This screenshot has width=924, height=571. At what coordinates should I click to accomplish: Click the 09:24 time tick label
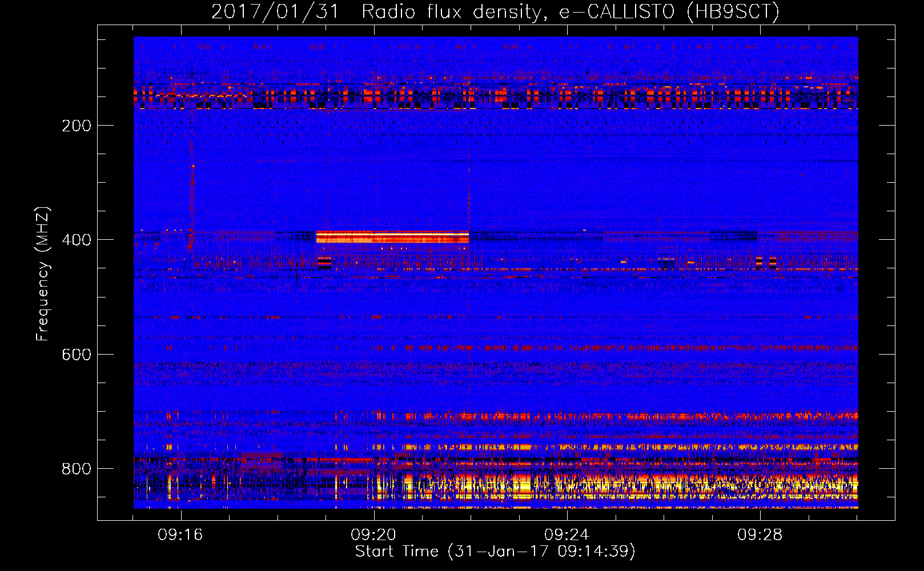coord(567,535)
